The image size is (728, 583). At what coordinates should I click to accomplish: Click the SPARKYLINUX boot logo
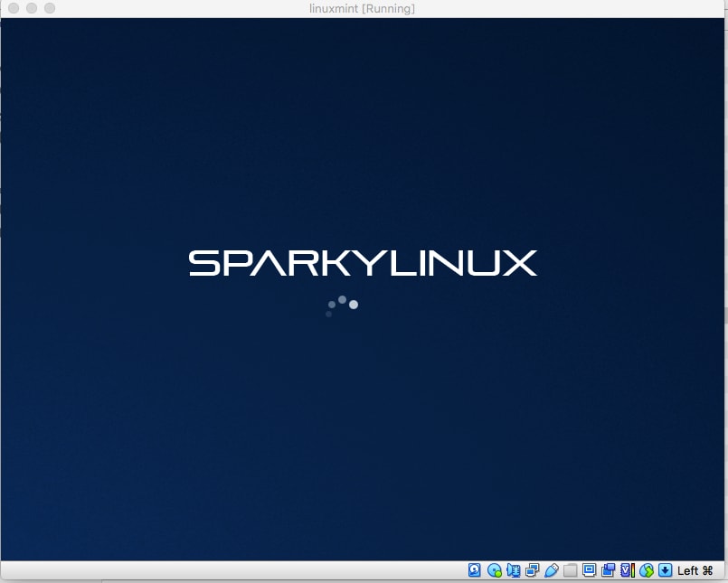[363, 263]
